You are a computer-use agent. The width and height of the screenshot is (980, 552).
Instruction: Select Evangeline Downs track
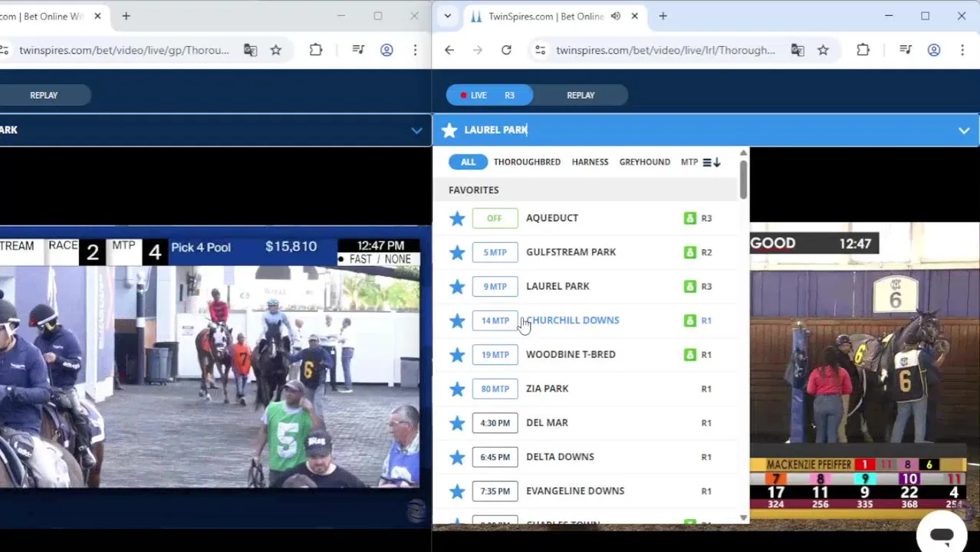coord(575,491)
